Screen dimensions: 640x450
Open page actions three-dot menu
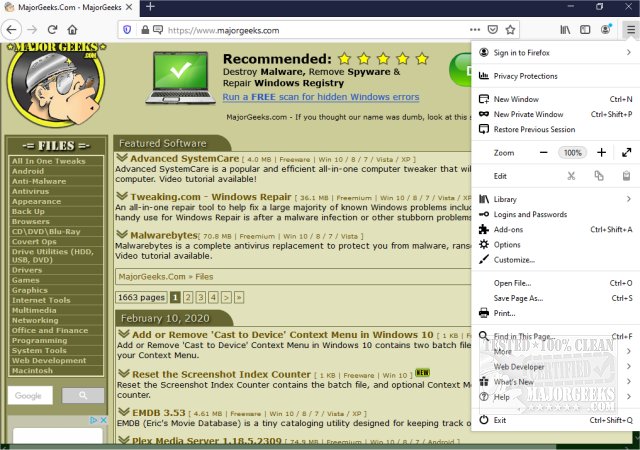click(x=475, y=29)
